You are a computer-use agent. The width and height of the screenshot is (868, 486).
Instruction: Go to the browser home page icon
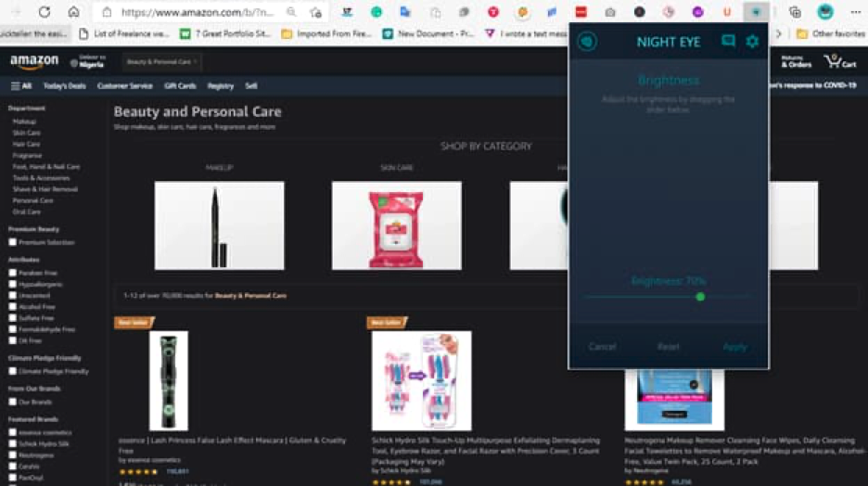pos(73,12)
